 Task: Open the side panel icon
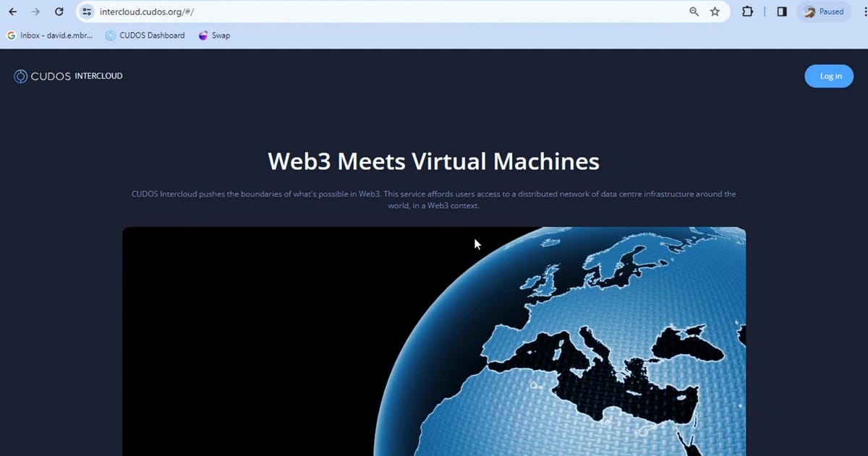coord(782,12)
